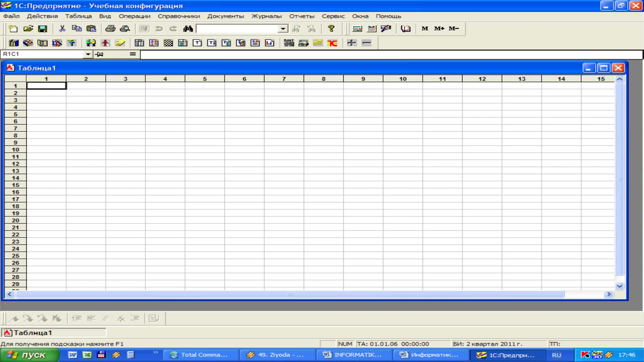The height and width of the screenshot is (362, 644).
Task: Click the red-yellow 1C icon
Action: [x=332, y=43]
